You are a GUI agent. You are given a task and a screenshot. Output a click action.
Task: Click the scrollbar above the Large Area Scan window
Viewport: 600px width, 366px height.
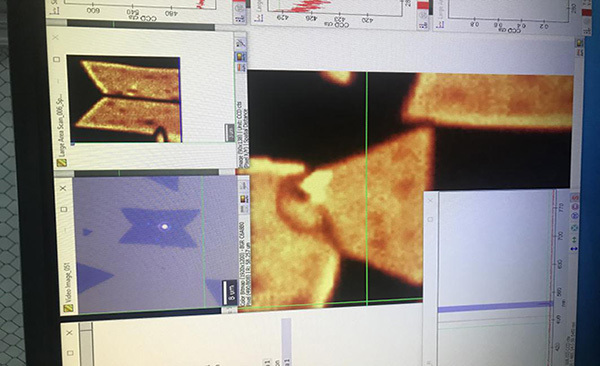pos(142,24)
